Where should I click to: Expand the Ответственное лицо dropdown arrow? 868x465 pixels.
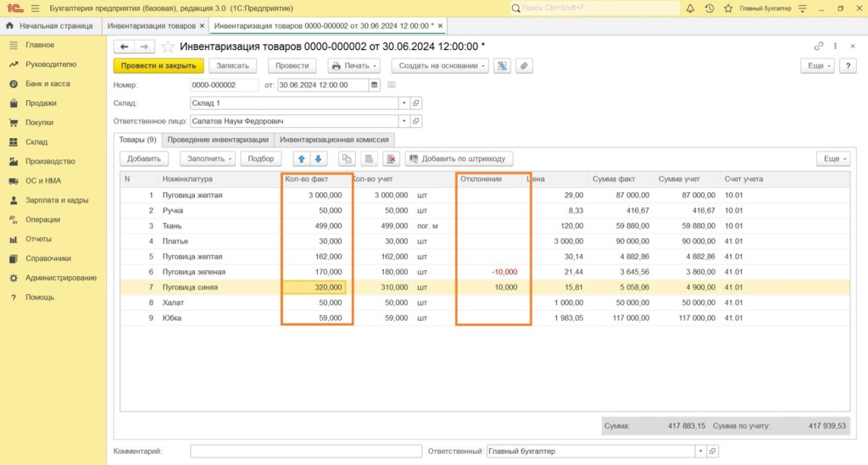(404, 121)
